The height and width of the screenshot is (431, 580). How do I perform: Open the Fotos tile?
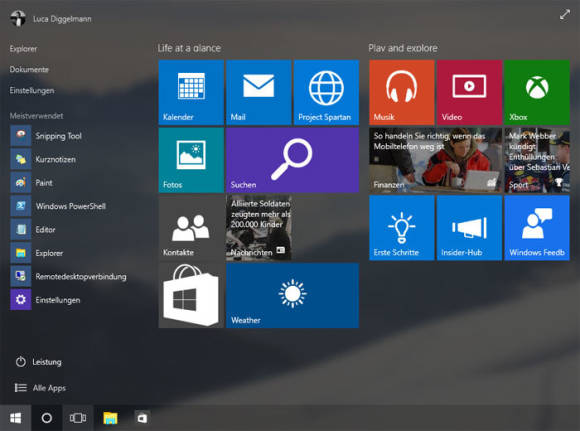191,160
